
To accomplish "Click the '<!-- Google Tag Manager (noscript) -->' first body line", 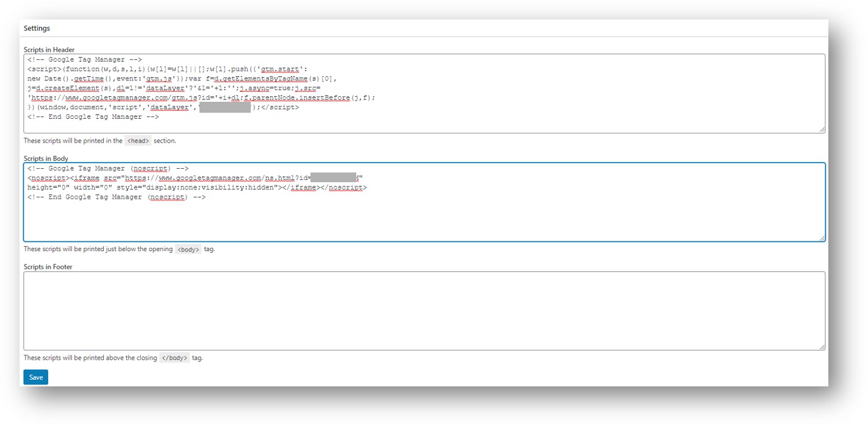I will pyautogui.click(x=108, y=168).
